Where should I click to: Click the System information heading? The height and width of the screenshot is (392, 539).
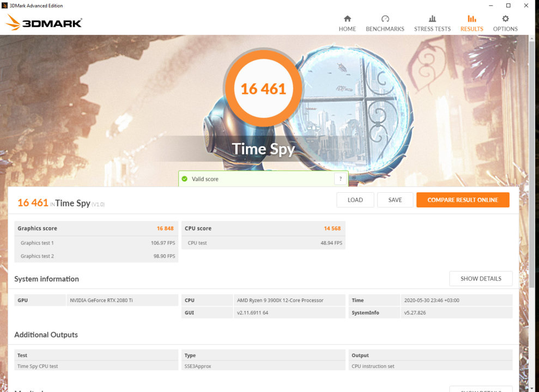coord(46,279)
